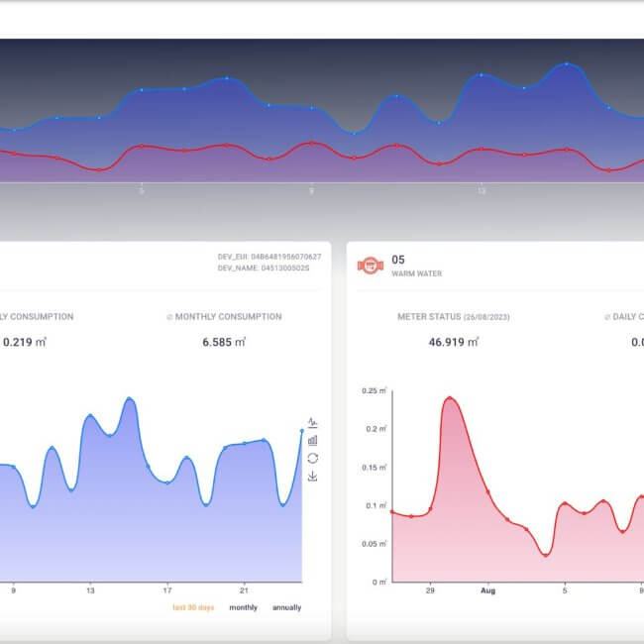This screenshot has width=644, height=644.
Task: Click the restore/refresh chart icon
Action: 312,458
